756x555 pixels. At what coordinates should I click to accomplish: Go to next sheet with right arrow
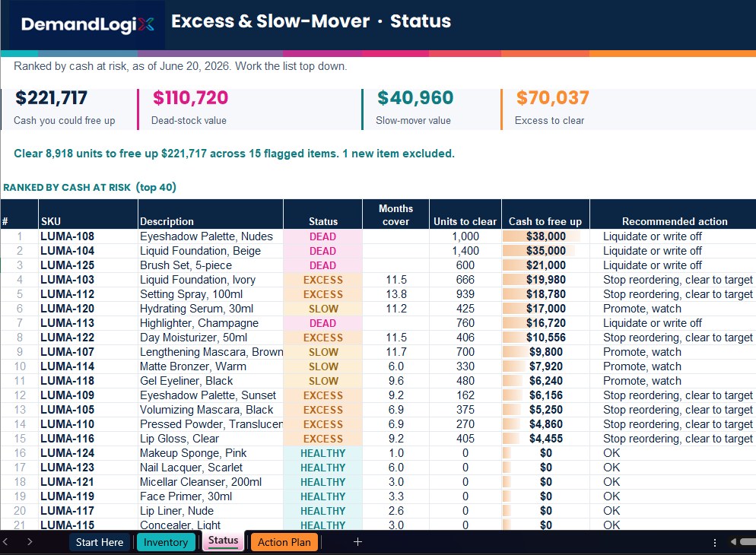click(x=30, y=541)
